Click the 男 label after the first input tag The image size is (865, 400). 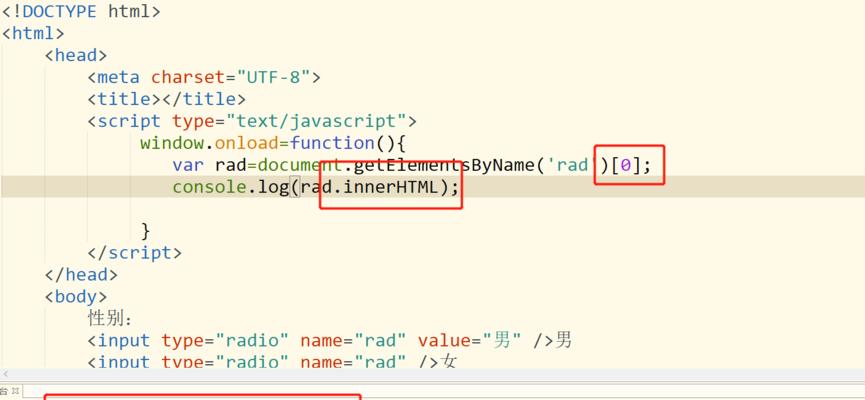563,340
